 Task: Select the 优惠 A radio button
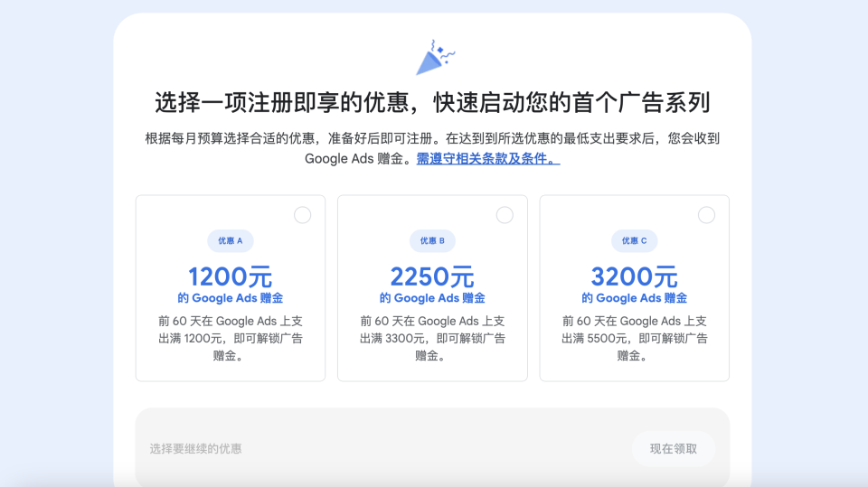302,215
